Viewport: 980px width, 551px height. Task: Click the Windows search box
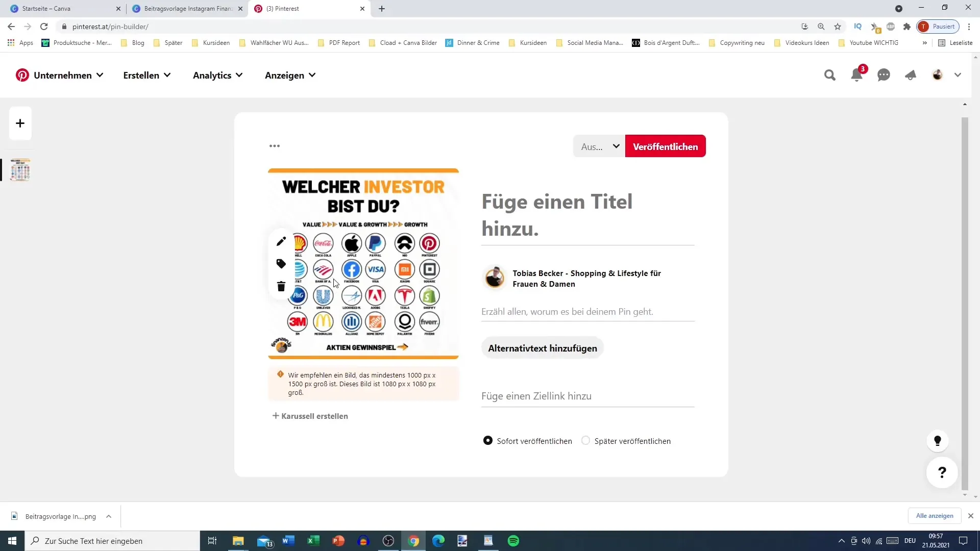point(112,541)
